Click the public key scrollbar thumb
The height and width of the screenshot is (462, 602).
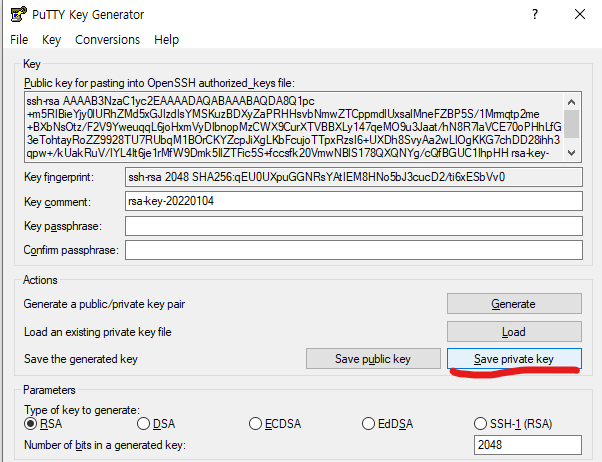(x=571, y=124)
